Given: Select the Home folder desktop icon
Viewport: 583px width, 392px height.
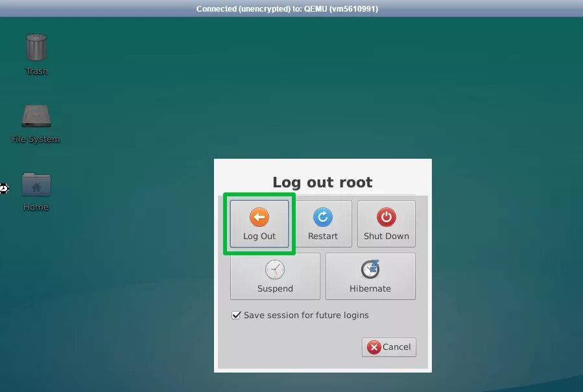Looking at the screenshot, I should 36,192.
